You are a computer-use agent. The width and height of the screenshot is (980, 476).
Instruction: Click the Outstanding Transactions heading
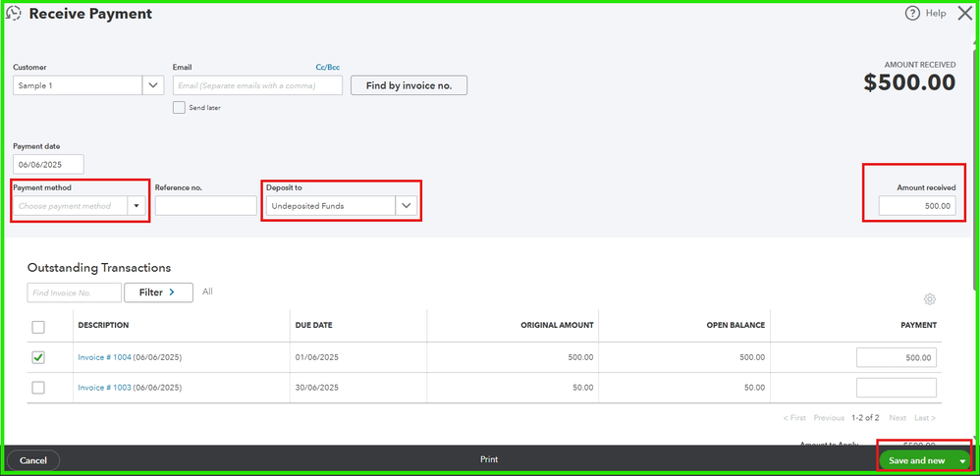99,267
